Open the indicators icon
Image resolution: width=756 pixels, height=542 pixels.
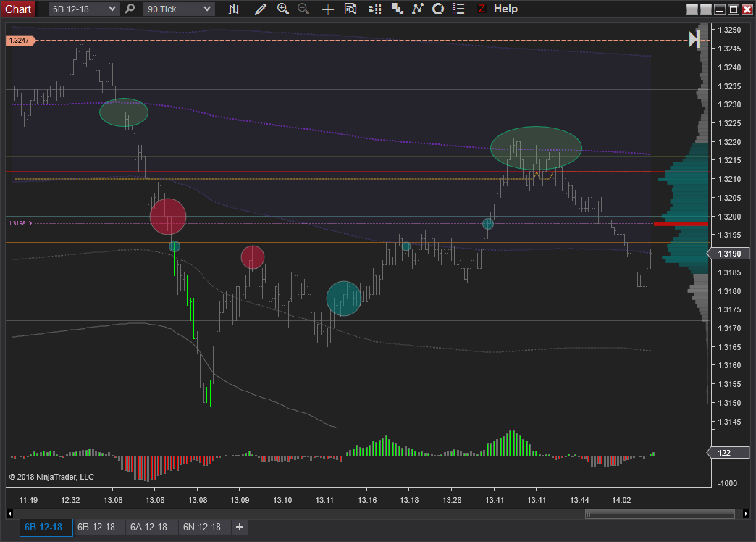pyautogui.click(x=418, y=9)
